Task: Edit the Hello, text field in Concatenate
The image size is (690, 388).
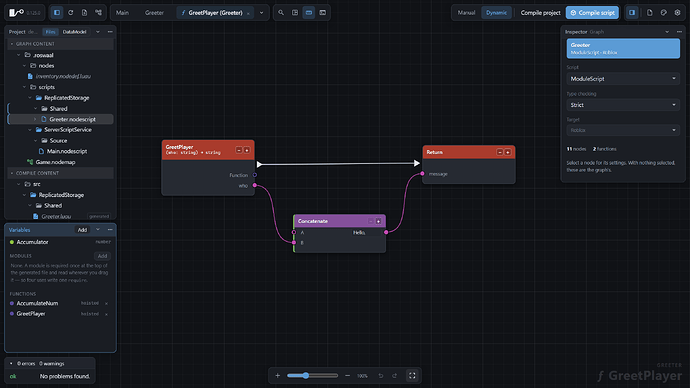Action: (x=367, y=232)
